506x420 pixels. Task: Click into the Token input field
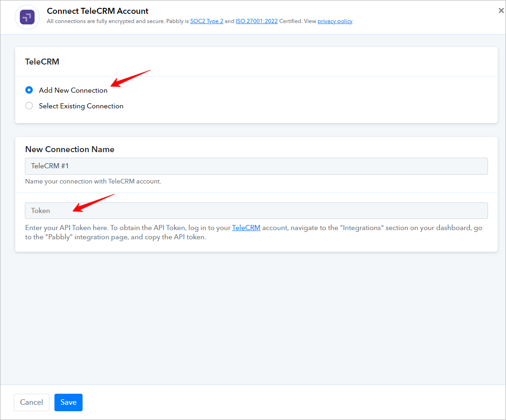pos(256,211)
